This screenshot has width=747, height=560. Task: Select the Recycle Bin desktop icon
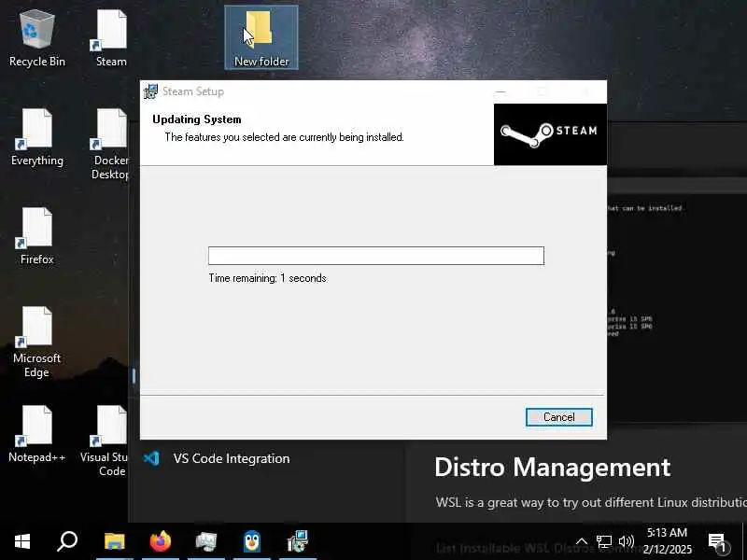[x=37, y=39]
